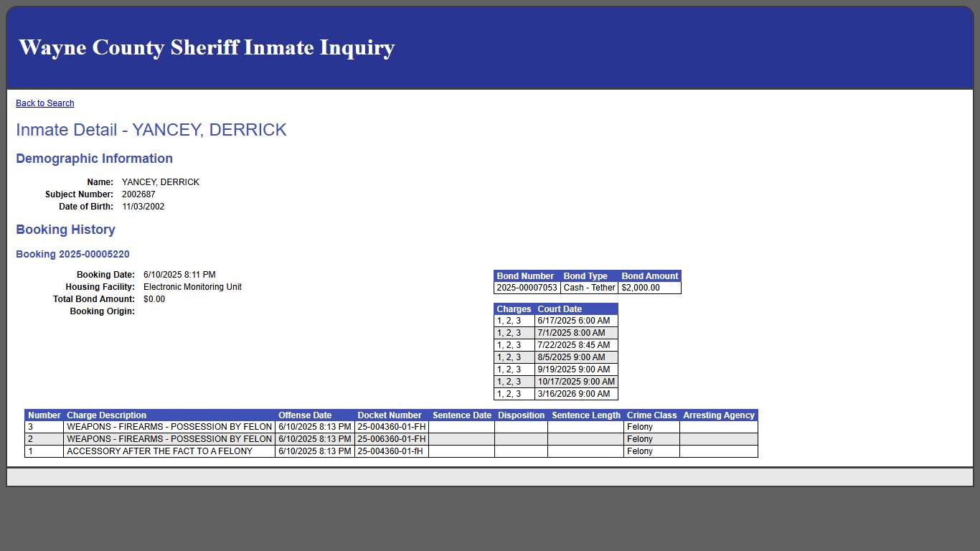Screen dimensions: 980x551
Task: Select the 3/16/2026 9:00 AM court date row
Action: pyautogui.click(x=575, y=394)
